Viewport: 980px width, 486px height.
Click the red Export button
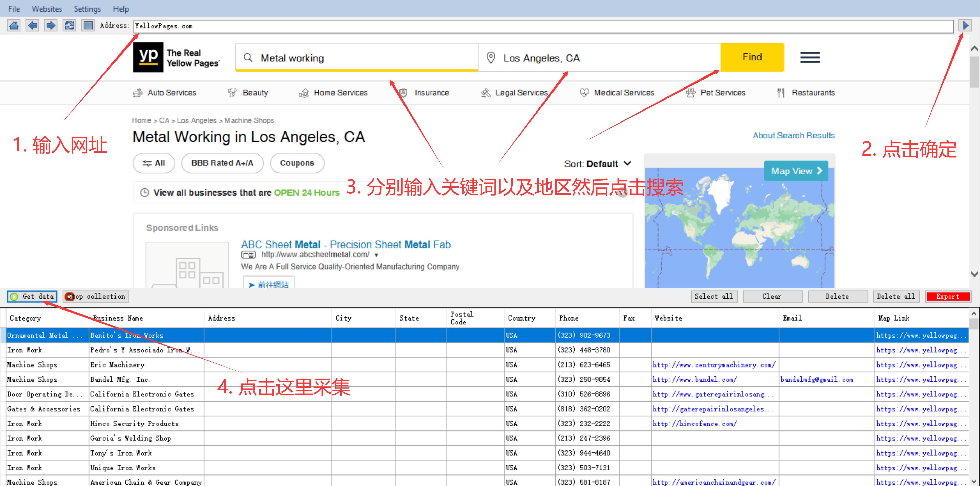pos(948,296)
